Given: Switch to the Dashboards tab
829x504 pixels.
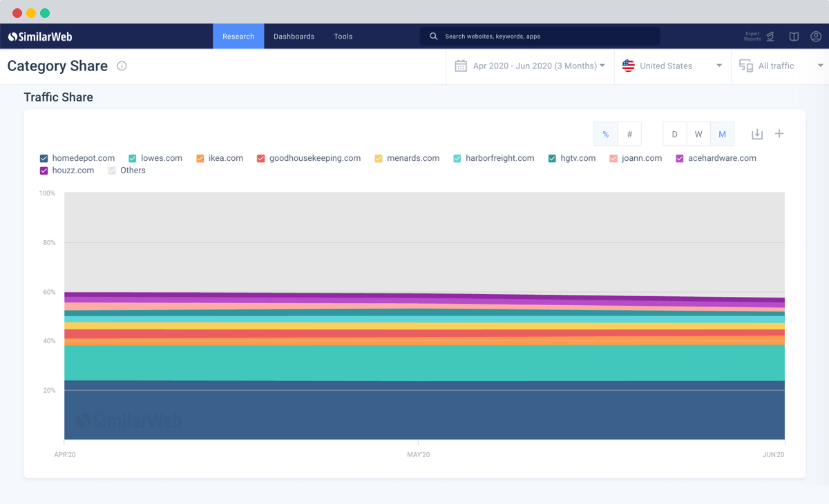Looking at the screenshot, I should [294, 37].
